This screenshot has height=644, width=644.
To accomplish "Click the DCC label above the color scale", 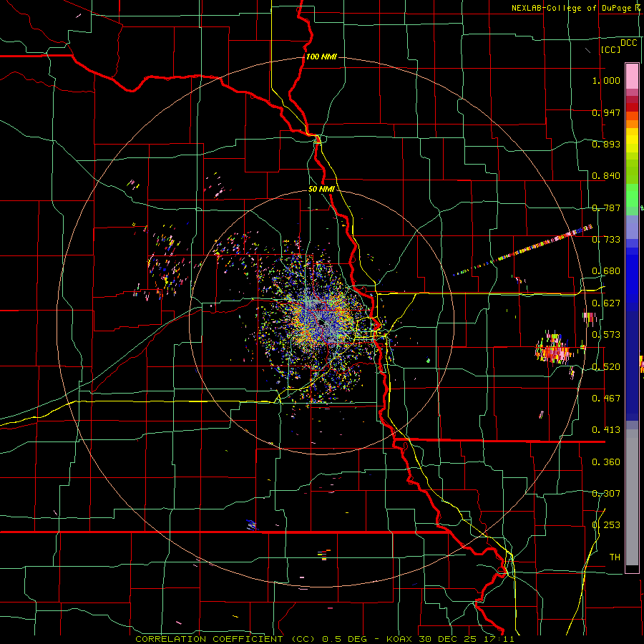I will 629,43.
